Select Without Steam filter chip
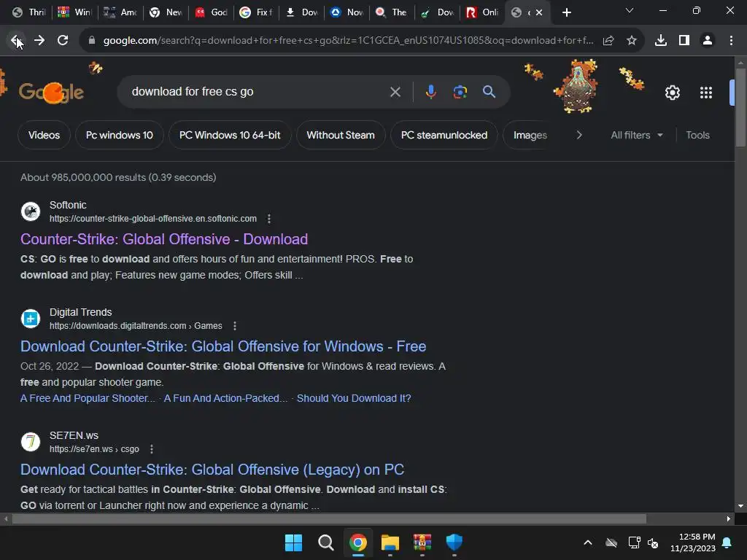 341,135
